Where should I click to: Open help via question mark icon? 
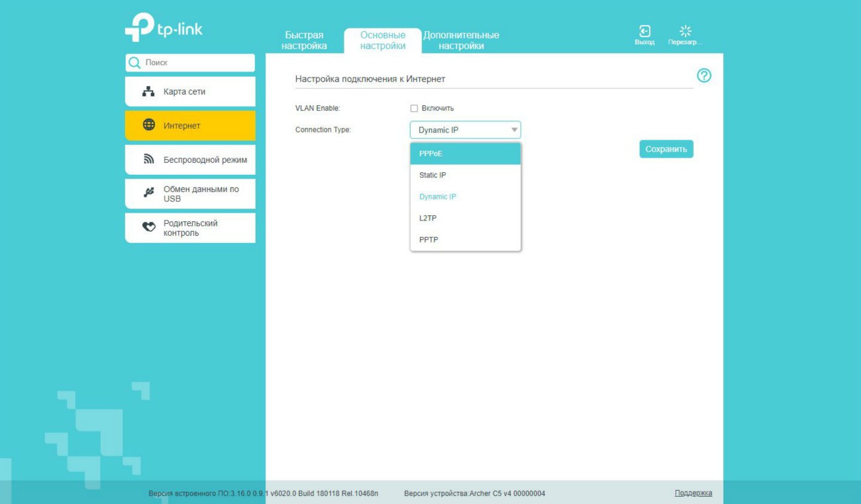704,76
